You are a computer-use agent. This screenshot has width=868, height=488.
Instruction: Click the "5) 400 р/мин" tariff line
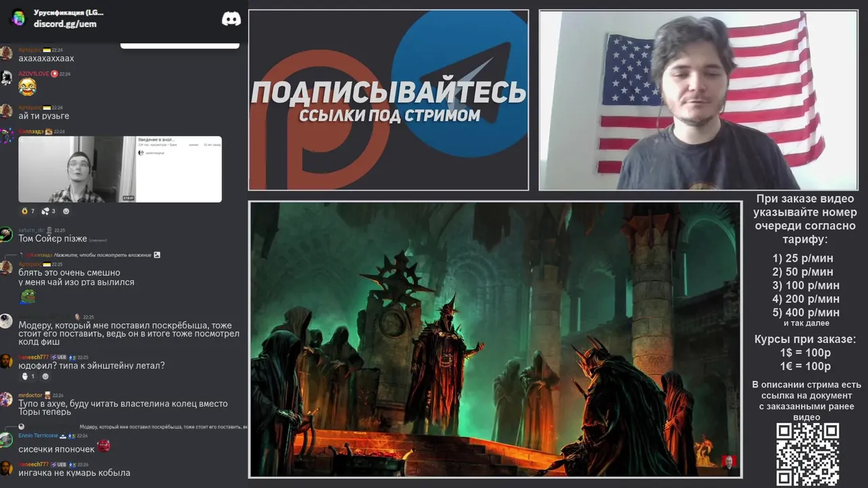806,312
